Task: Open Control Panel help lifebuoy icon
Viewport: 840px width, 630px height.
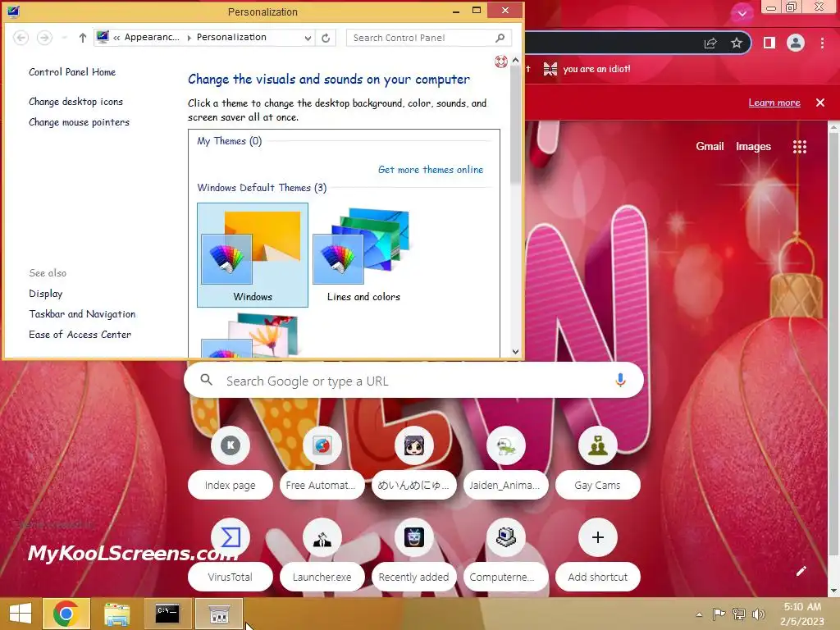Action: point(501,62)
